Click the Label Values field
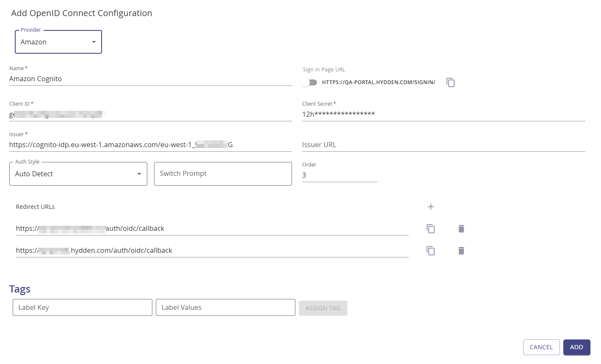Viewport: 601px width, 364px height. tap(225, 307)
